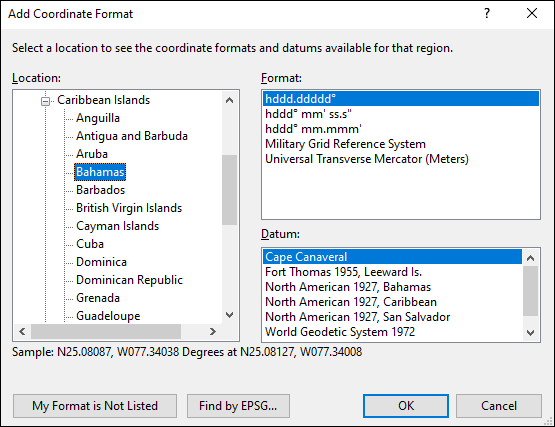
Task: Select Grenada in the Location tree
Action: coord(98,298)
